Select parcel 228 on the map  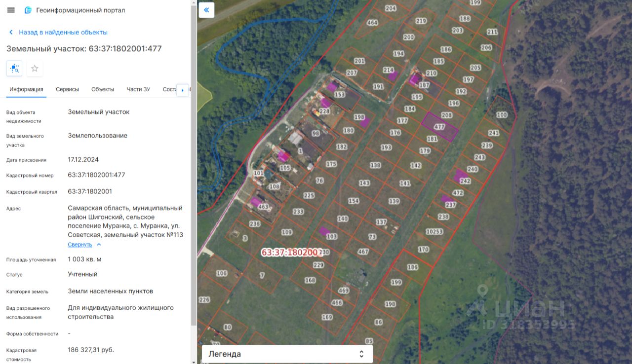[324, 111]
